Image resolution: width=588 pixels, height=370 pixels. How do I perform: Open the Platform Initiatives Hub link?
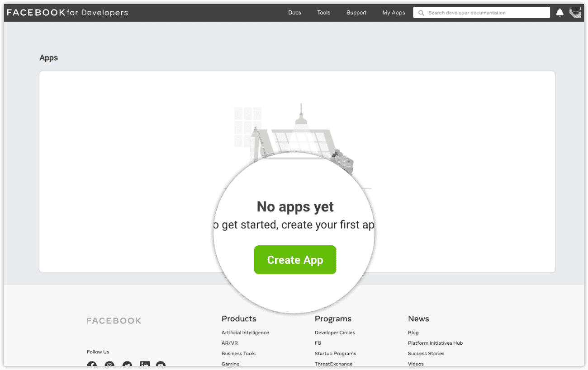435,343
